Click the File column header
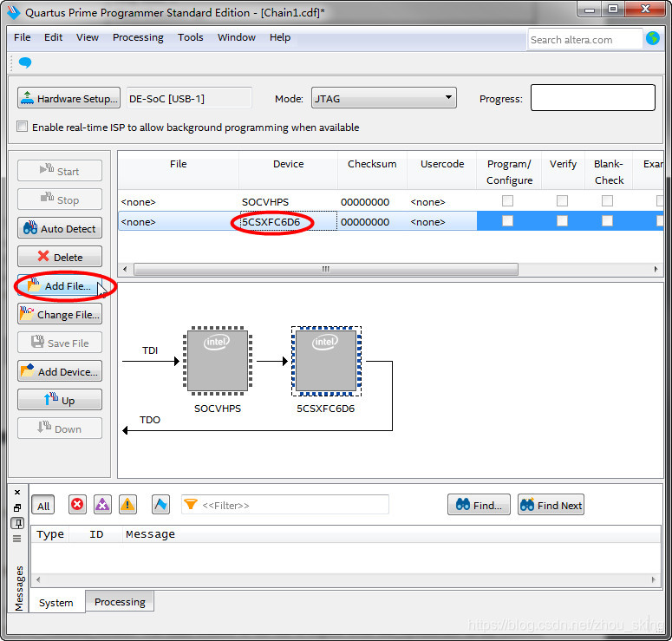Screen dimensions: 672x641 click(179, 170)
